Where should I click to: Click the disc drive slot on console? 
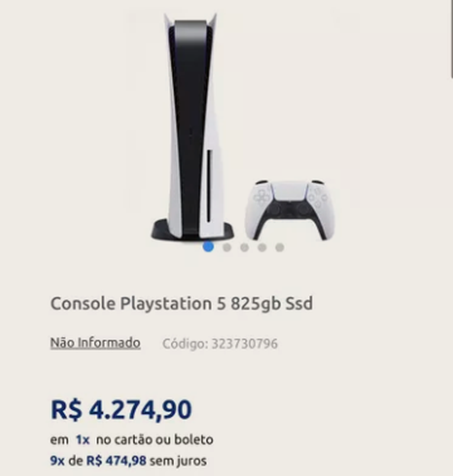tap(208, 187)
